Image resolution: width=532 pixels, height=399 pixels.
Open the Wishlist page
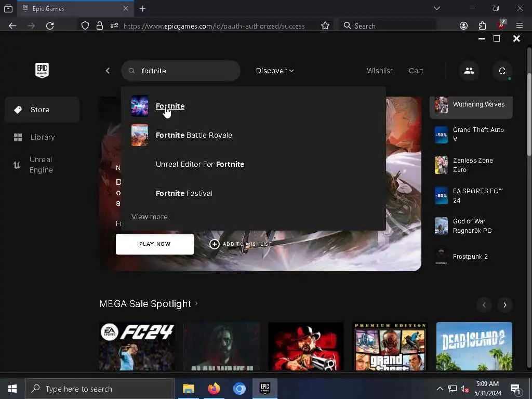click(x=380, y=71)
